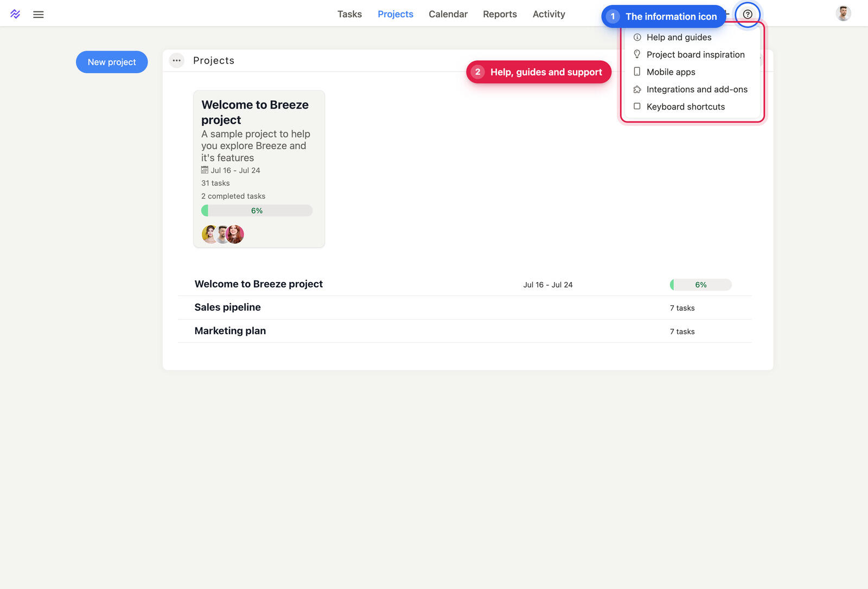Click the 2 completed tasks text
The image size is (868, 589).
pos(233,196)
